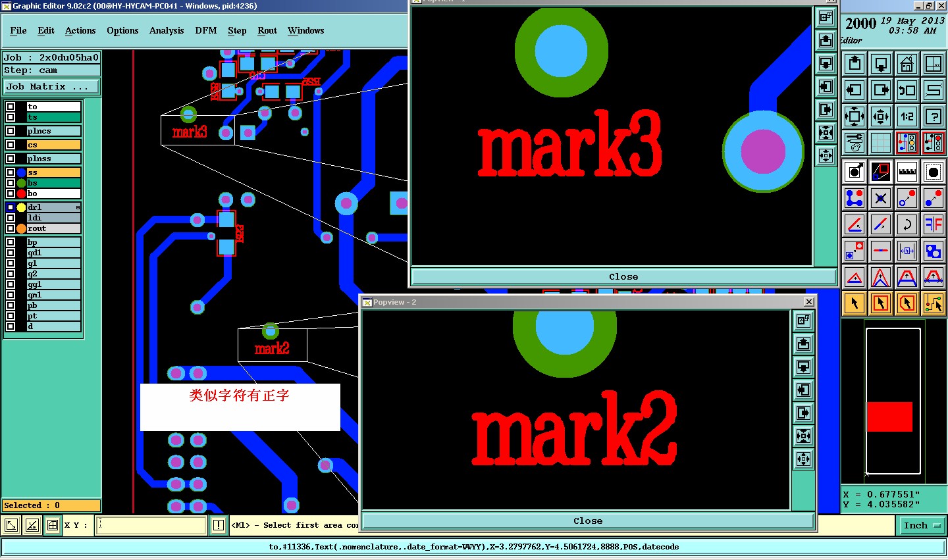
Task: Pan right icon in right toolbar
Action: coord(881,90)
